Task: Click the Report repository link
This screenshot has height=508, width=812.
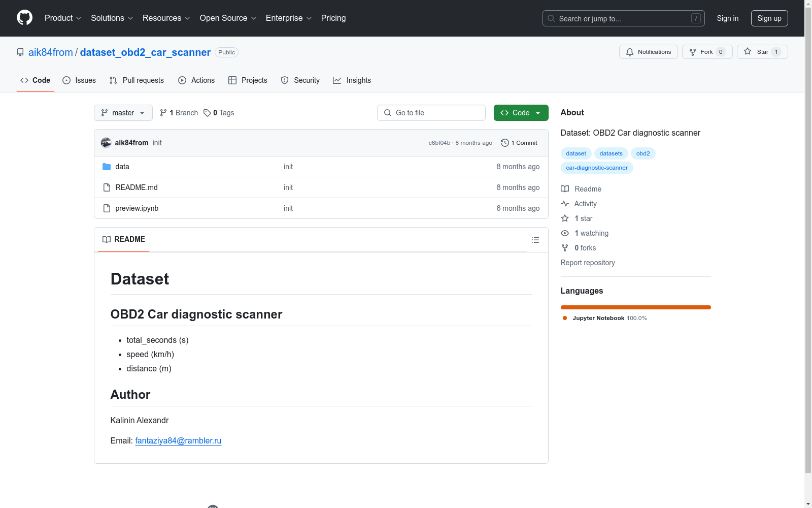Action: (588, 263)
